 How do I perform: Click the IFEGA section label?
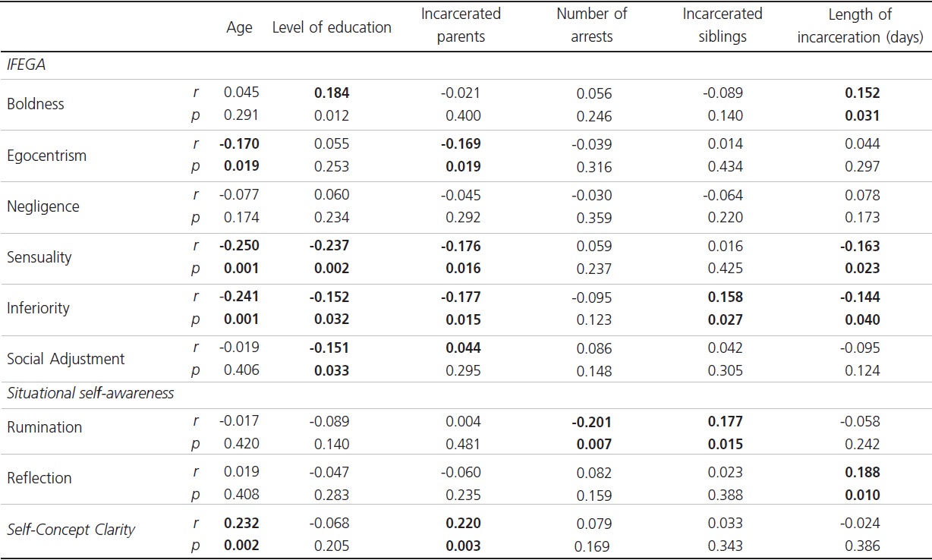point(27,65)
